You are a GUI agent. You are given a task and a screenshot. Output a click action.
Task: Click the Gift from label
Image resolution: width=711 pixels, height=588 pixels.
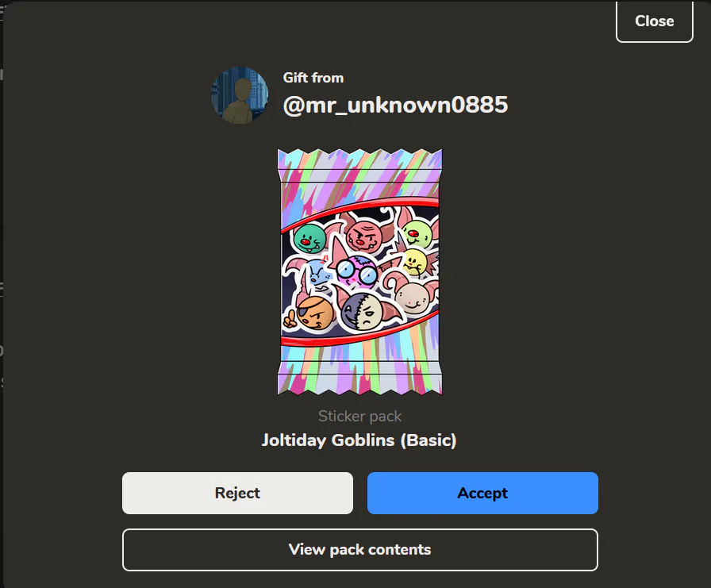313,78
